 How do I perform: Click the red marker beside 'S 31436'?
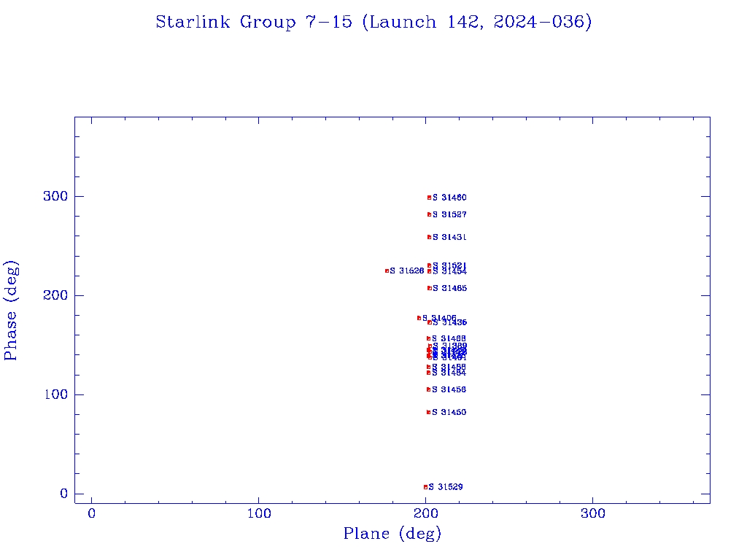[430, 322]
